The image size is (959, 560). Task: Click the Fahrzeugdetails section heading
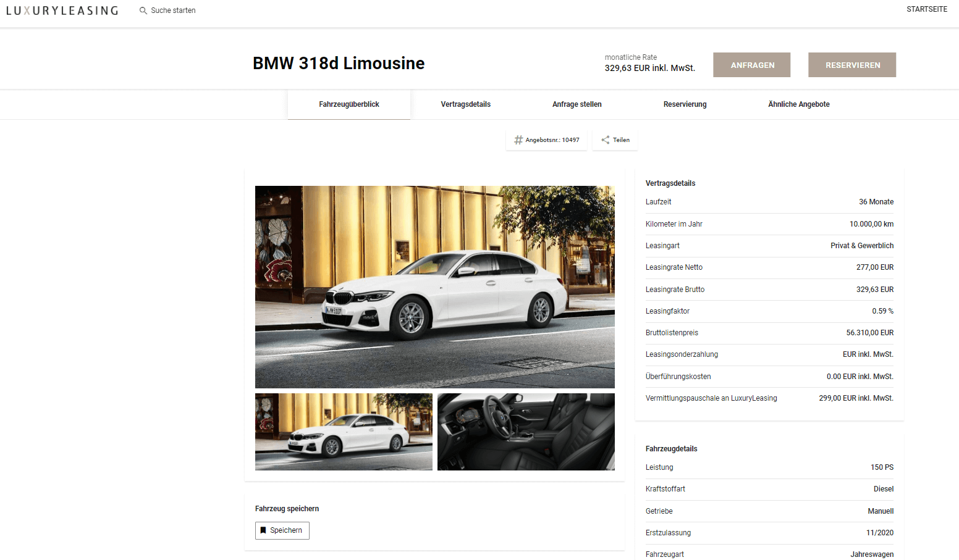tap(671, 449)
